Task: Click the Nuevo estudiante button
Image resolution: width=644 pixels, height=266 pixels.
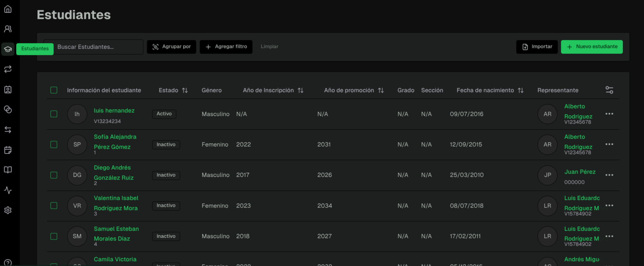Action: [591, 47]
